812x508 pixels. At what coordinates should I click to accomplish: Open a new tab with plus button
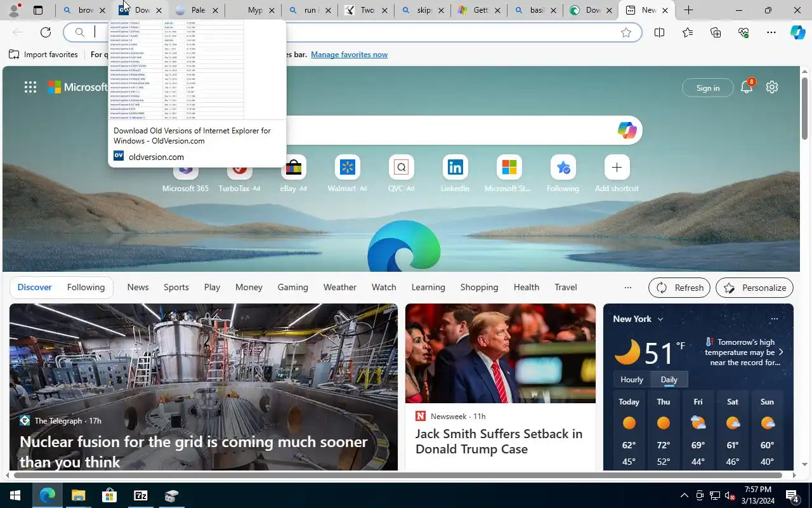click(688, 10)
